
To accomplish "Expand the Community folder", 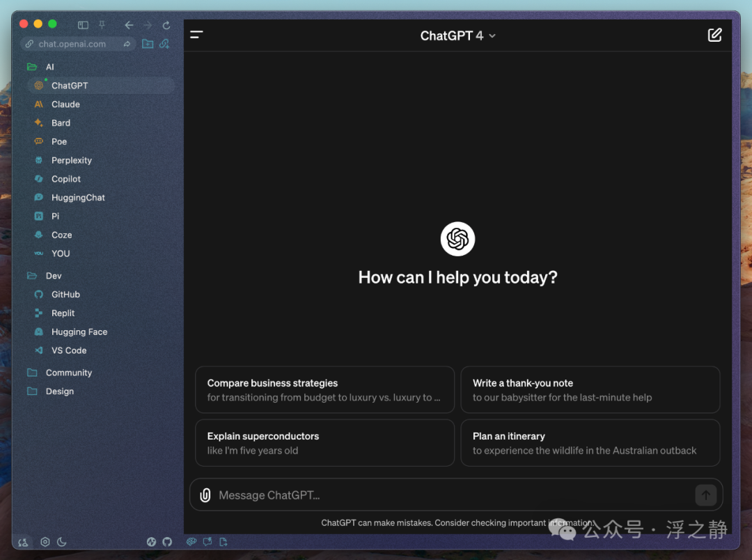I will point(32,373).
